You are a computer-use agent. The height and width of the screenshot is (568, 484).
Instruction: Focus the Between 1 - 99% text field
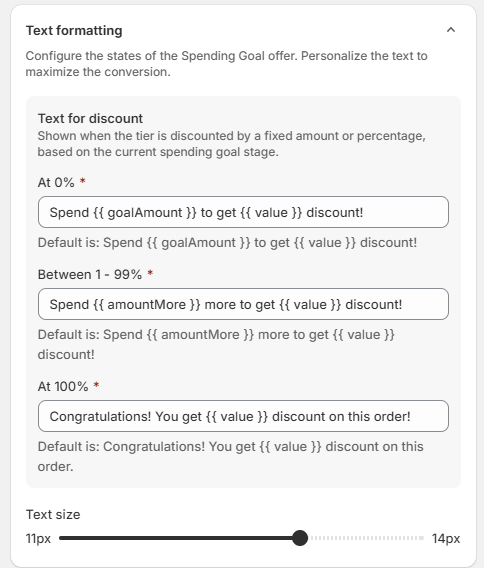[x=243, y=304]
